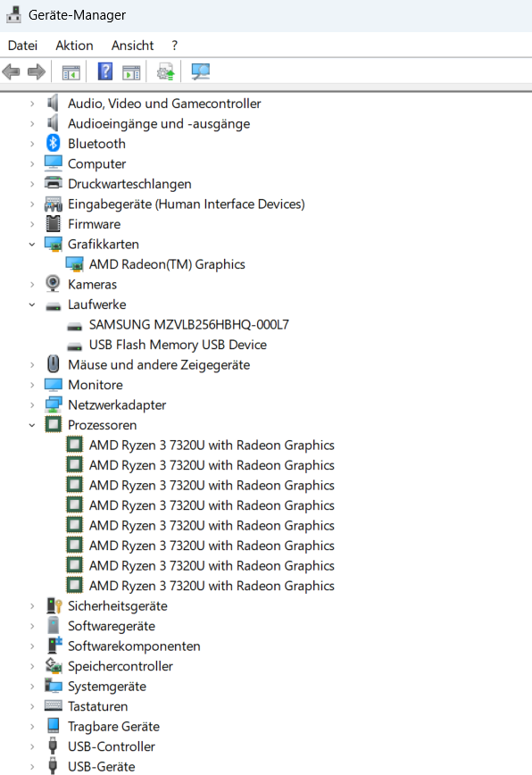Screen dimensions: 532x775
Task: Select USB Flash Memory USB Device
Action: coord(178,345)
